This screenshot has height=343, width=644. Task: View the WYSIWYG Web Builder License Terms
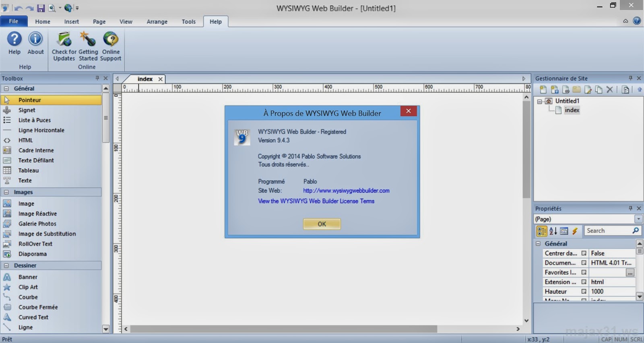pos(316,201)
